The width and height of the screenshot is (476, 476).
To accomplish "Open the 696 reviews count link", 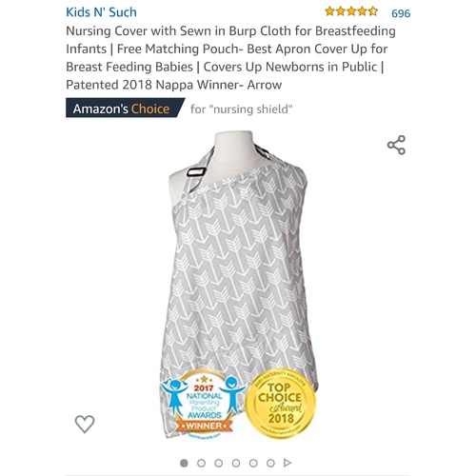I will 401,13.
